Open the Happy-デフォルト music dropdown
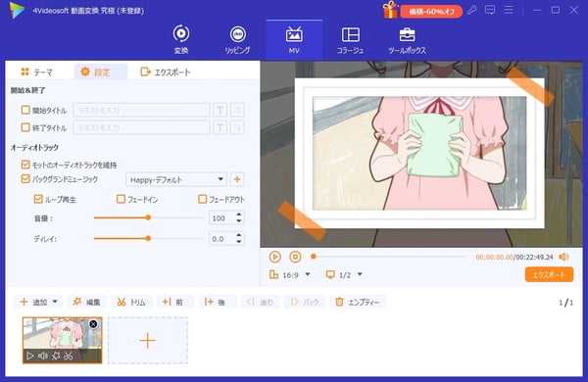The image size is (588, 382). coord(176,179)
